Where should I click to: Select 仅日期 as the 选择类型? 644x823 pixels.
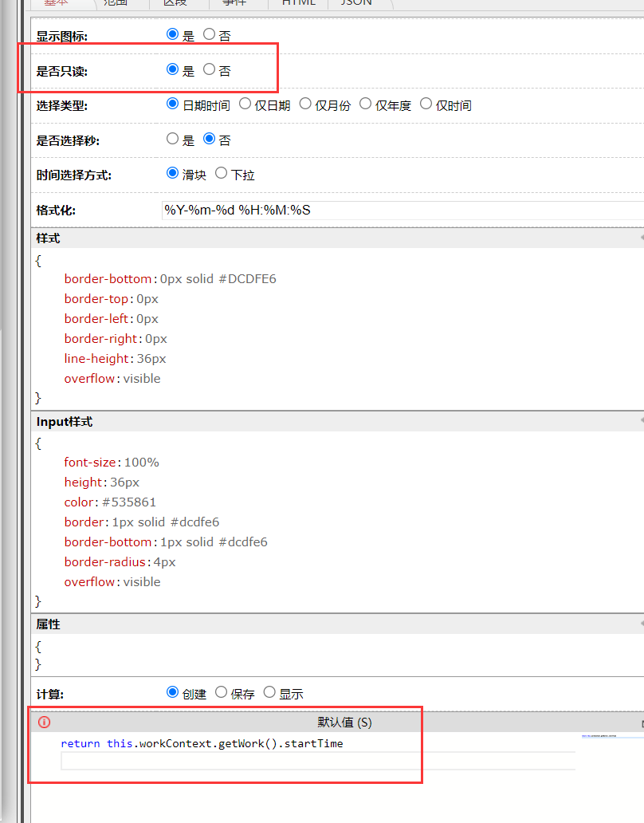245,104
